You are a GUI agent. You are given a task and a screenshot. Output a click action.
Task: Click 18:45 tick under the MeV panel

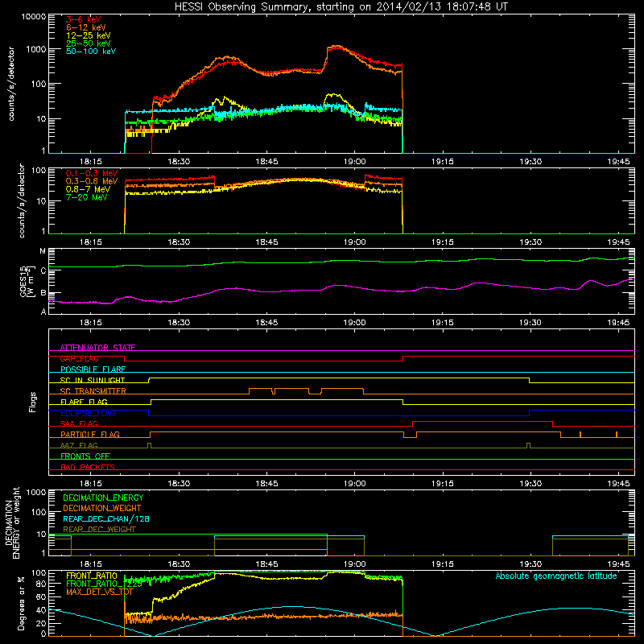point(266,242)
